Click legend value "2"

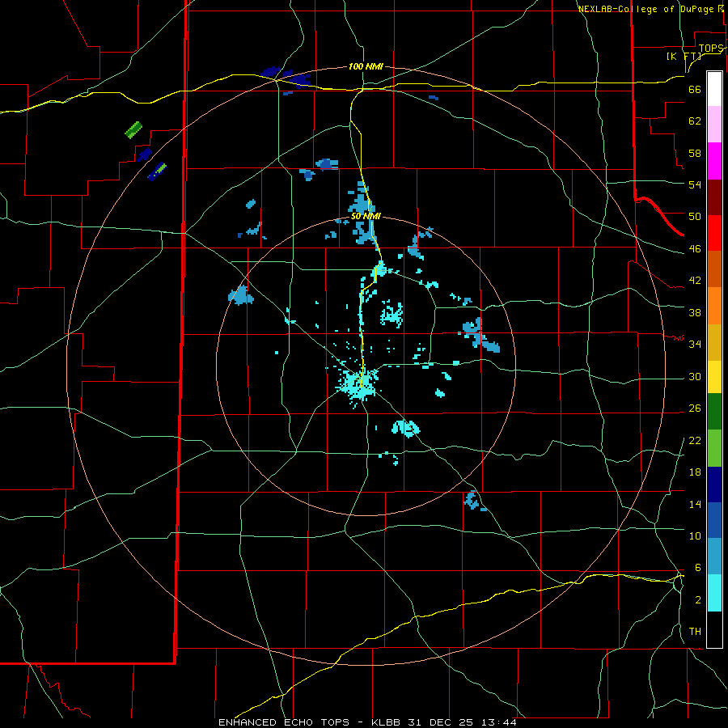(697, 600)
